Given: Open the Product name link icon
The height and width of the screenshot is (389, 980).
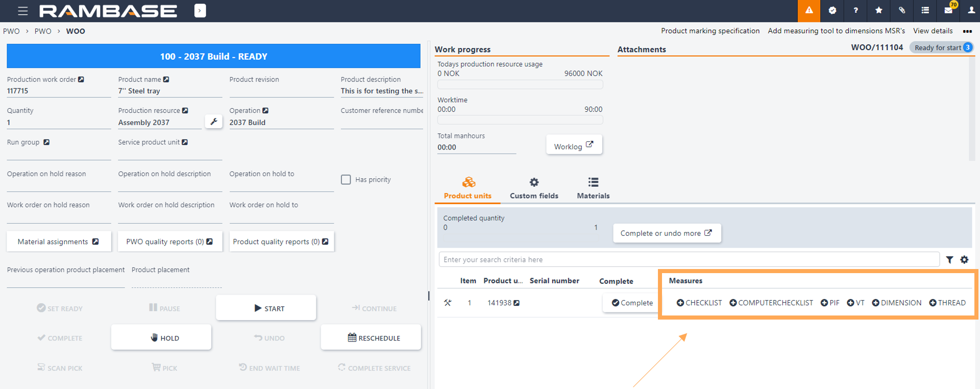Looking at the screenshot, I should (x=166, y=79).
